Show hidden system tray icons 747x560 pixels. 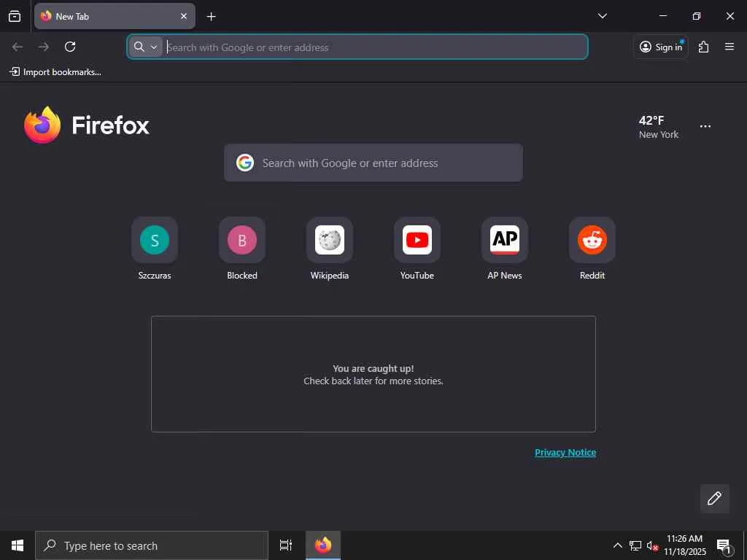617,545
